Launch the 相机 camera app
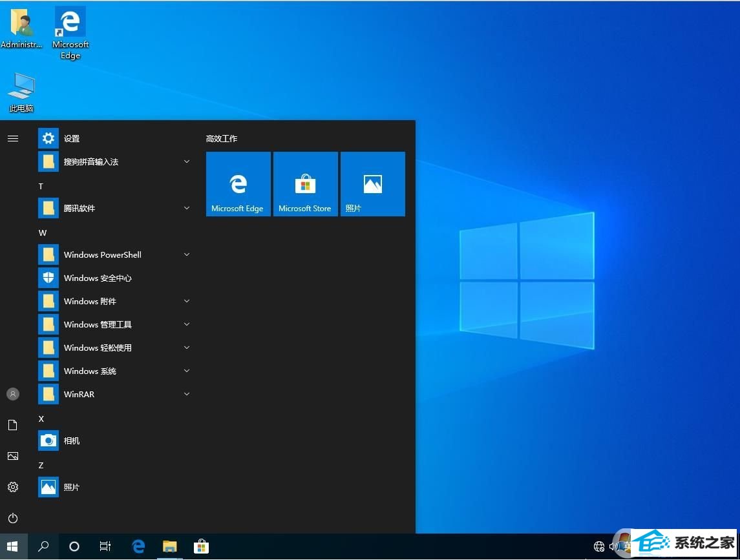 click(116, 441)
